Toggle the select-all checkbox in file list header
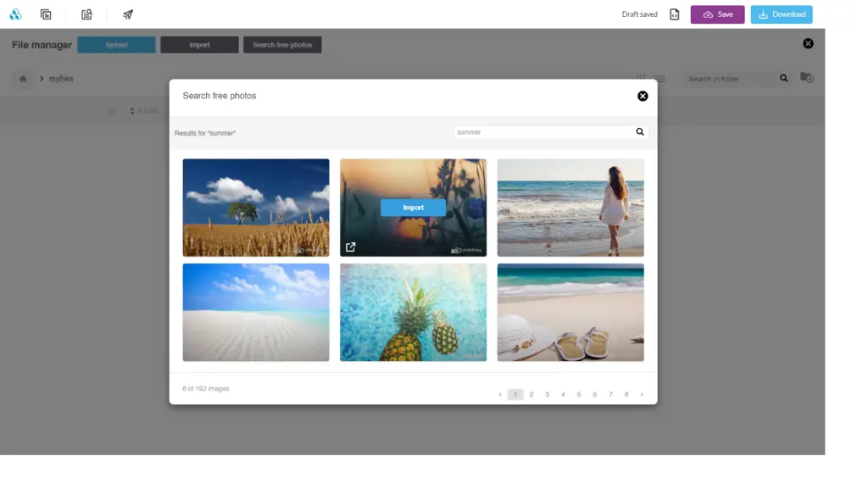This screenshot has width=868, height=488. click(x=111, y=110)
